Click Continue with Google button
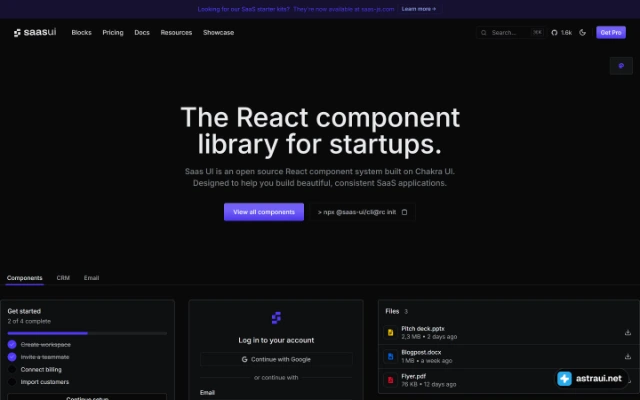 click(x=276, y=360)
